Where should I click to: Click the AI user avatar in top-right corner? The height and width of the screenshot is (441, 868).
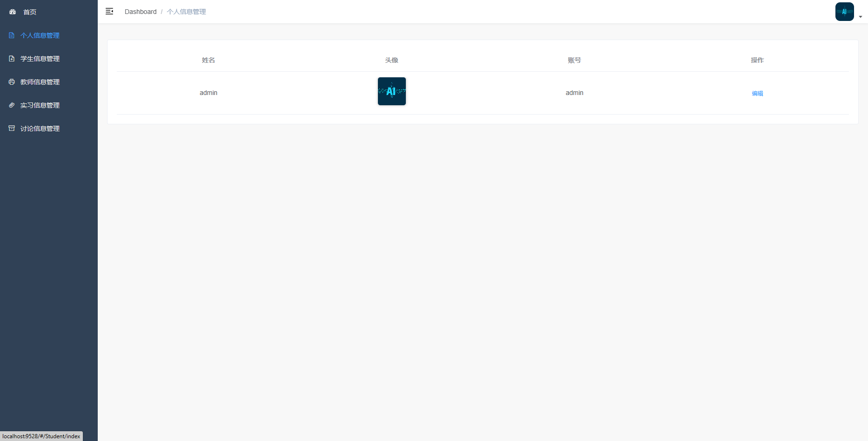[844, 12]
